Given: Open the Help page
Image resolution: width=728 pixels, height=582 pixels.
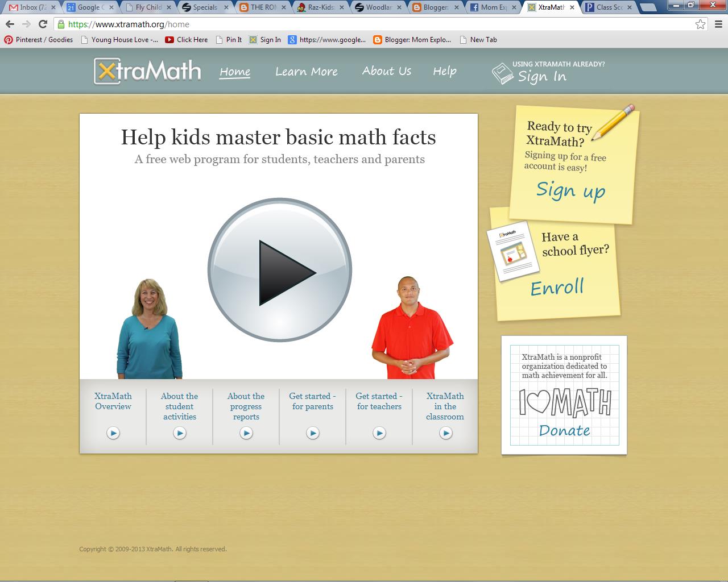Looking at the screenshot, I should click(x=445, y=71).
